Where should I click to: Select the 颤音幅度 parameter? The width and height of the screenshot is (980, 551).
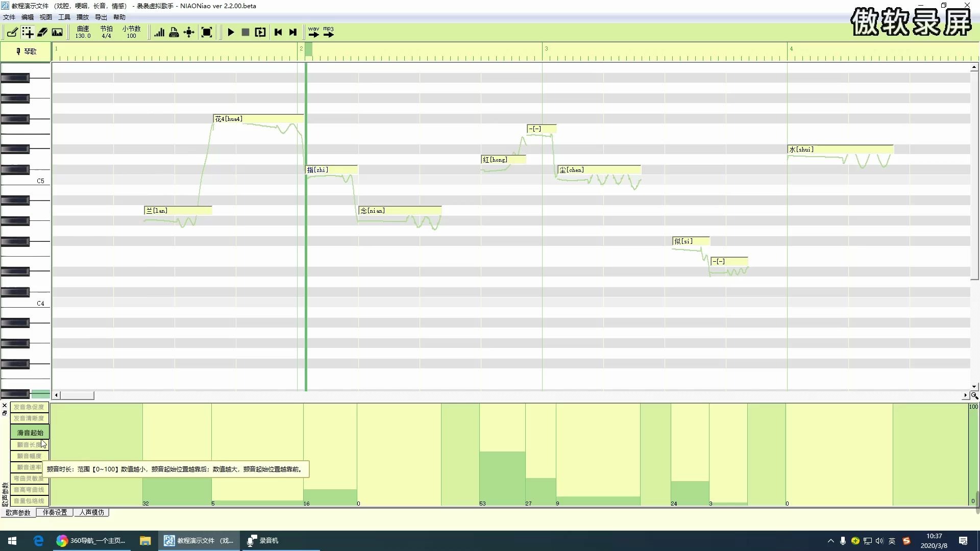30,456
